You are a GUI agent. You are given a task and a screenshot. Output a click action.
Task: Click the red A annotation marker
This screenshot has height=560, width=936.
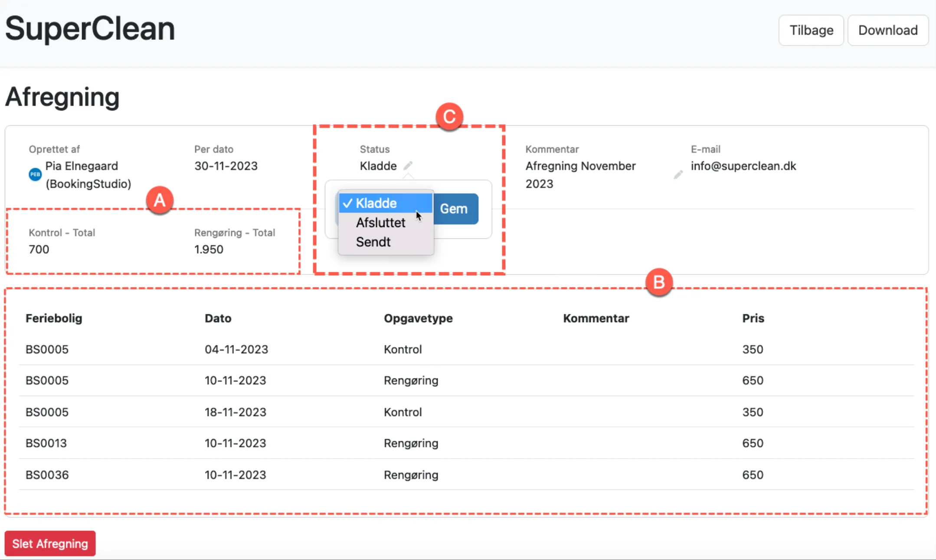point(160,200)
